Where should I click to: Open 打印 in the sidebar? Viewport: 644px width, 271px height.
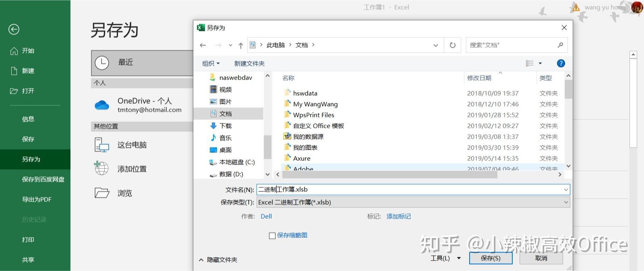click(x=28, y=240)
